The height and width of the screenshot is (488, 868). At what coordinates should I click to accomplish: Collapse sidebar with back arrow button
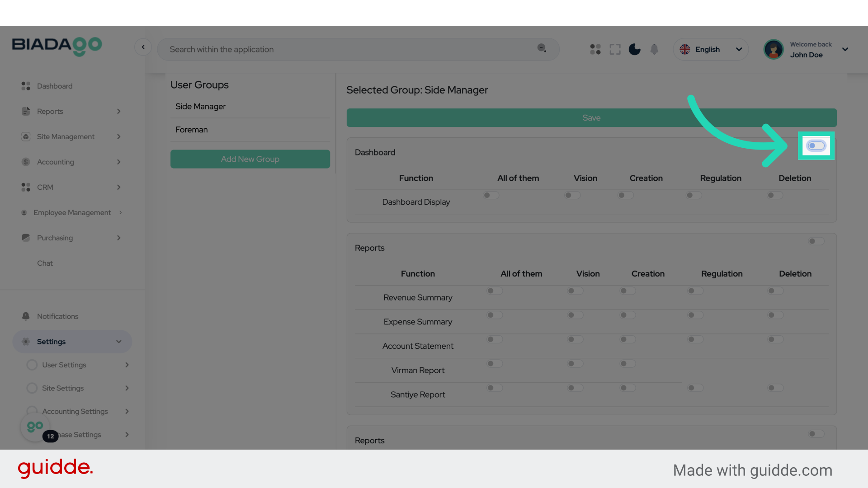point(143,47)
